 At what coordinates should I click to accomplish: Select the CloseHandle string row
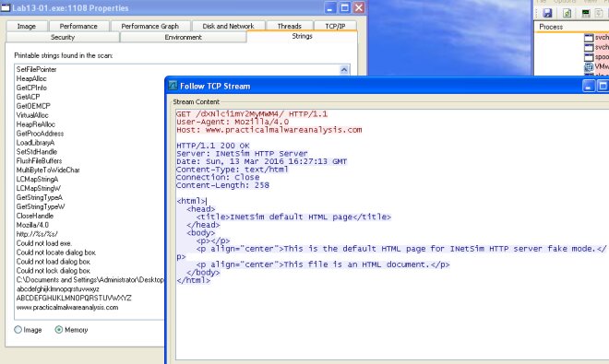(x=35, y=216)
